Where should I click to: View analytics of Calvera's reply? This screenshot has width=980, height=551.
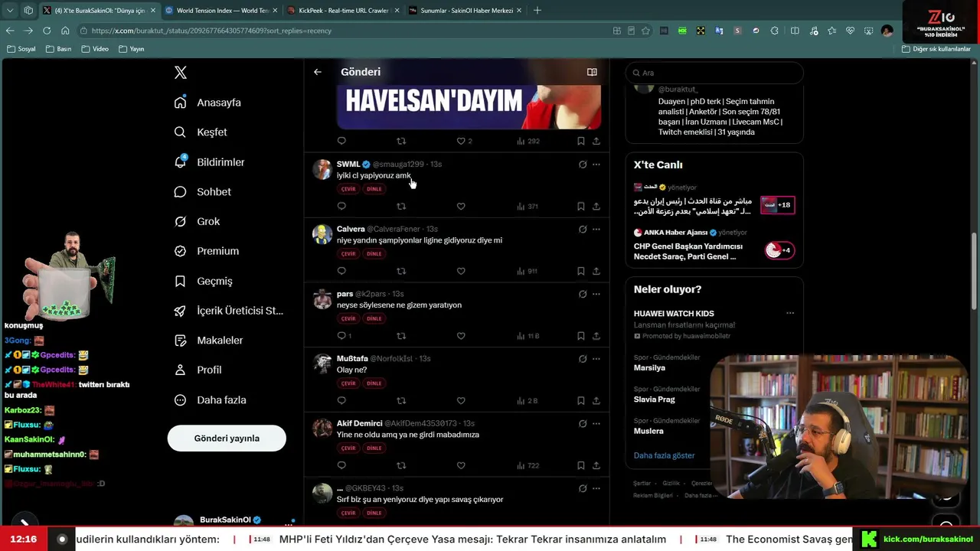coord(527,271)
